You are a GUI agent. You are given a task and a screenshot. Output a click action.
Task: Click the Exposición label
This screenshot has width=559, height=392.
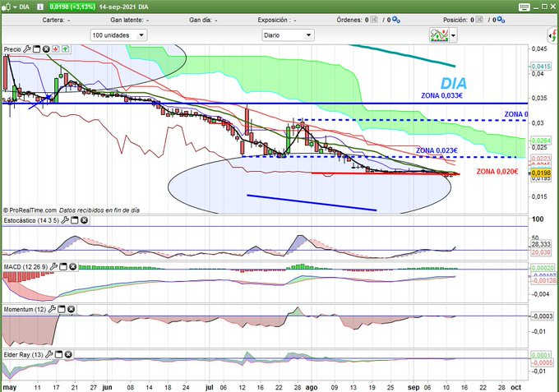tap(273, 20)
